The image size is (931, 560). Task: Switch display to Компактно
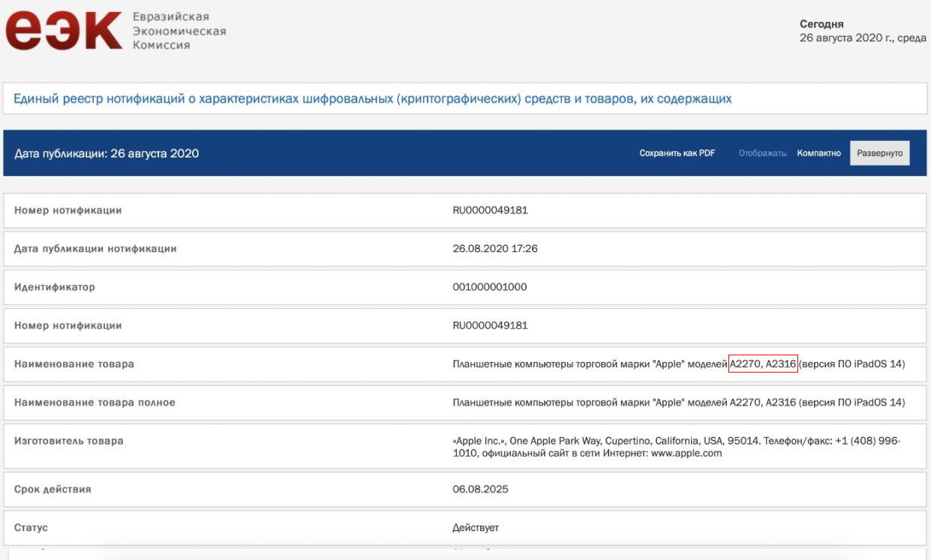tap(819, 153)
